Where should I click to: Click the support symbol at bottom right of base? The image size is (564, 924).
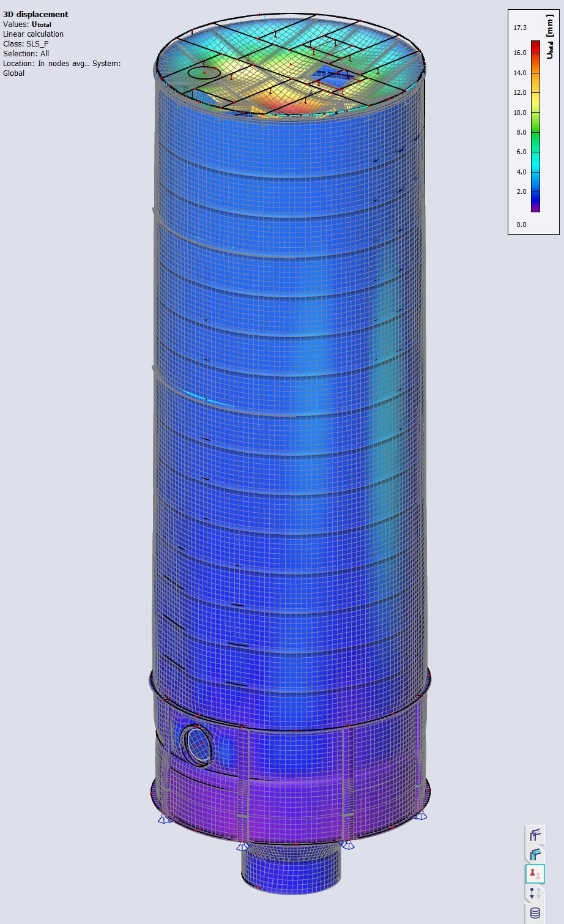pos(421,815)
